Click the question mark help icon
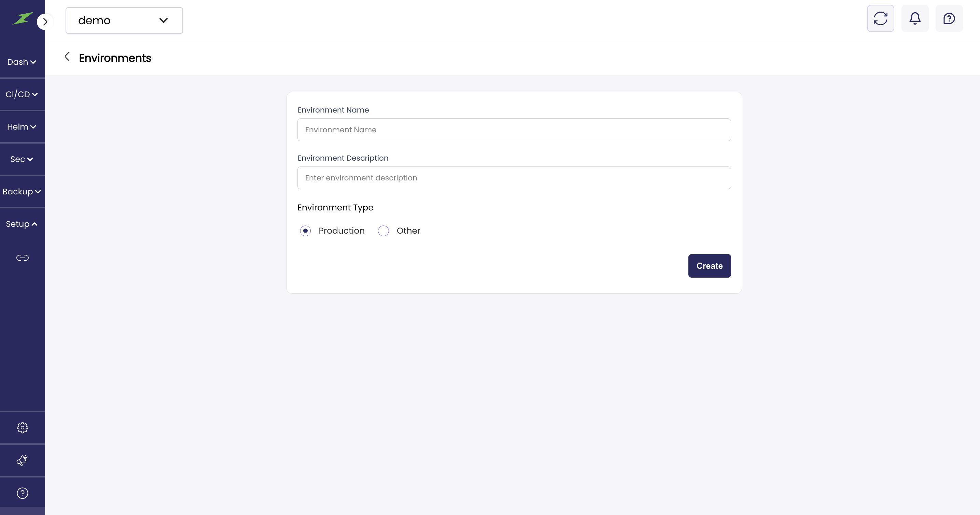This screenshot has height=515, width=980. 23,493
